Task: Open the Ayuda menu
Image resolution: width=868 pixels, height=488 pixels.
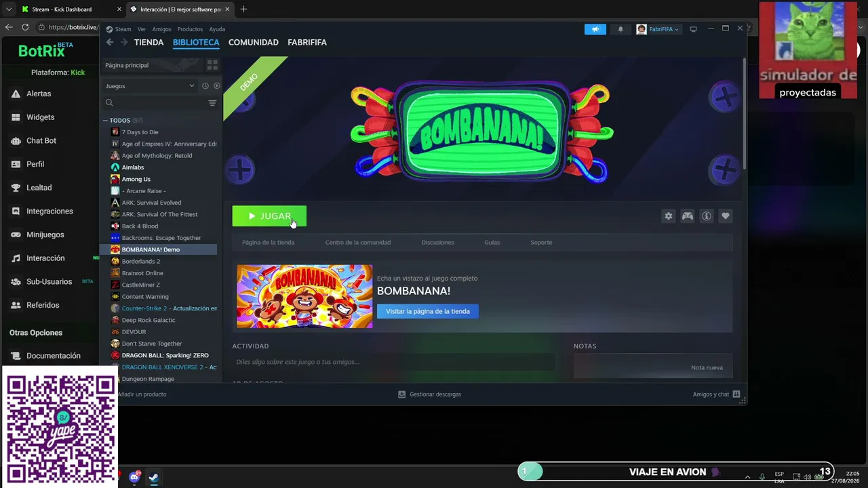Action: [x=217, y=29]
